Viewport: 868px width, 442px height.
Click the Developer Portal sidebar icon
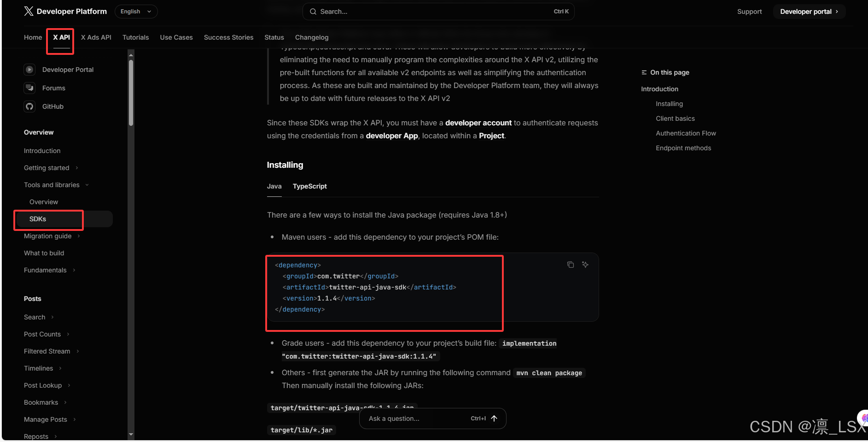(29, 70)
